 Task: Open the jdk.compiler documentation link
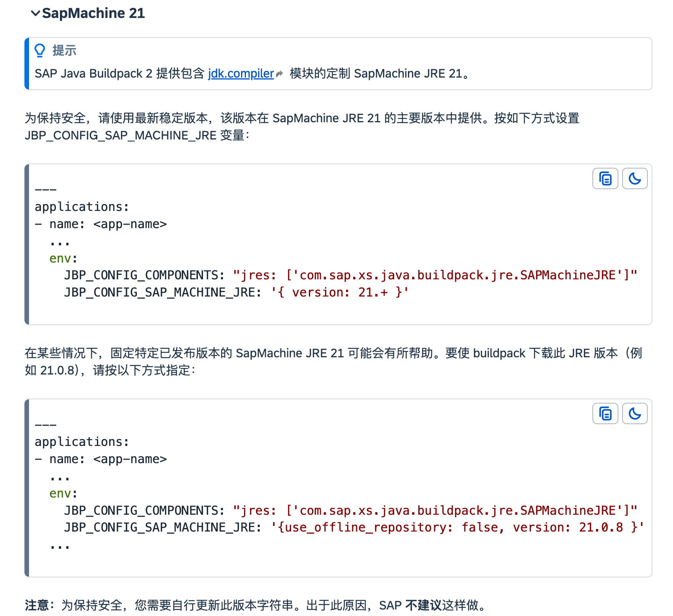(240, 73)
